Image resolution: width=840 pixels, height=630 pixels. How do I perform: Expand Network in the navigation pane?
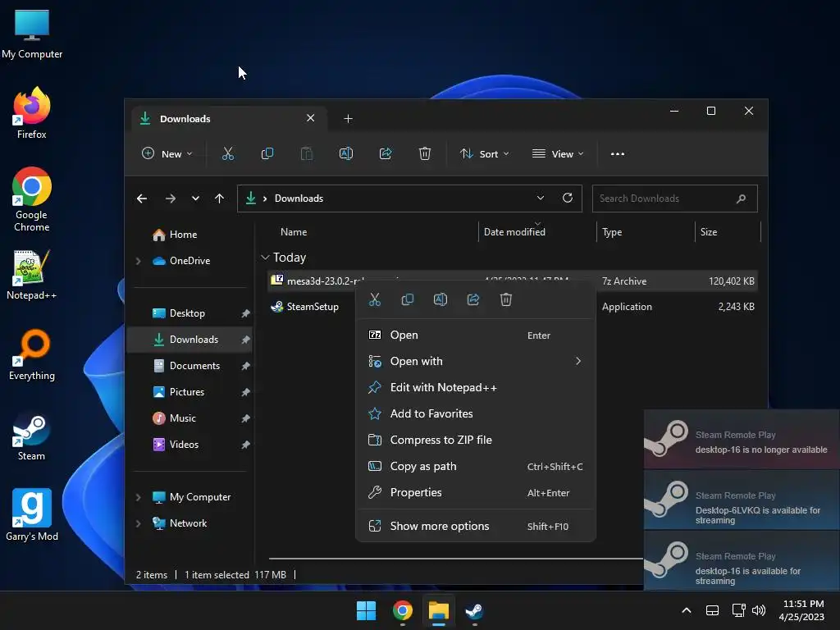point(138,523)
